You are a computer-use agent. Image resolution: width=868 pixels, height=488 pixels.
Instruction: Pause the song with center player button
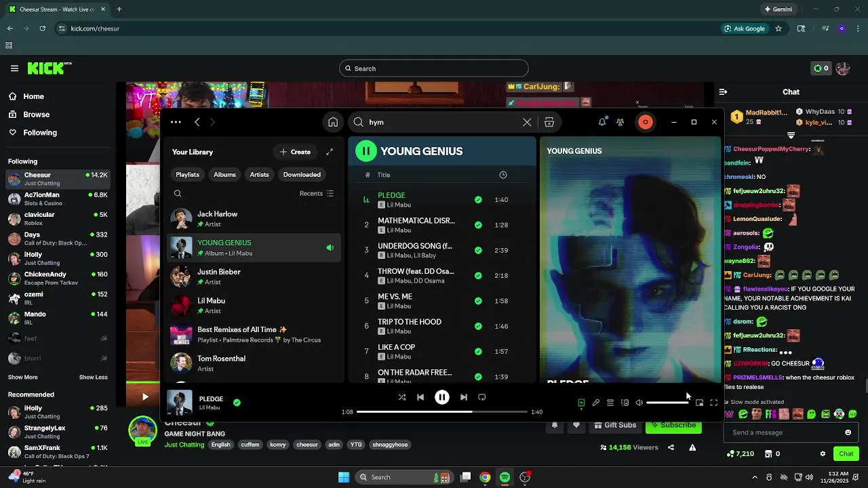click(x=441, y=397)
